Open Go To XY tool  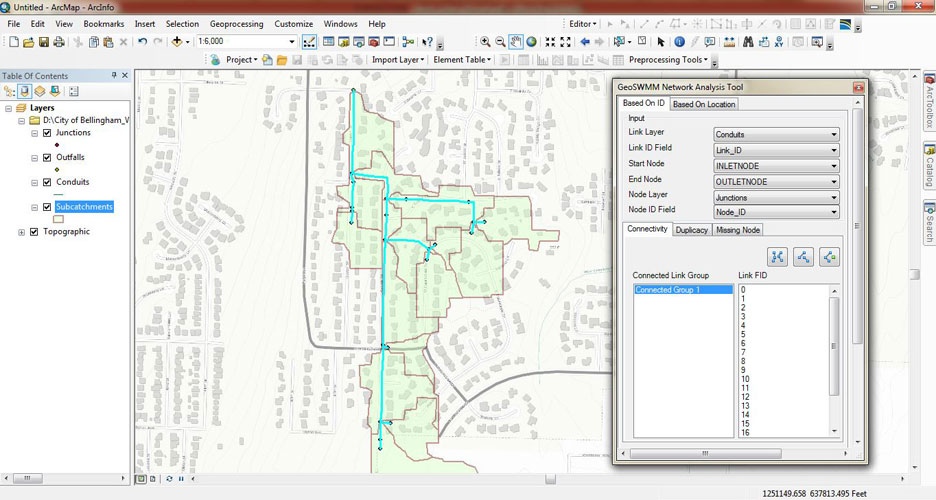click(x=779, y=42)
